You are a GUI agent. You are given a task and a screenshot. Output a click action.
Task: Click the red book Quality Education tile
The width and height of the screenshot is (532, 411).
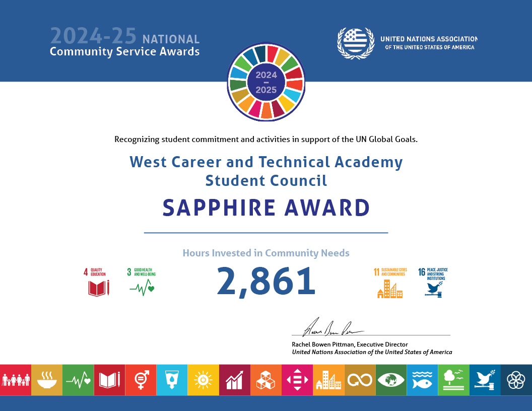(x=110, y=380)
